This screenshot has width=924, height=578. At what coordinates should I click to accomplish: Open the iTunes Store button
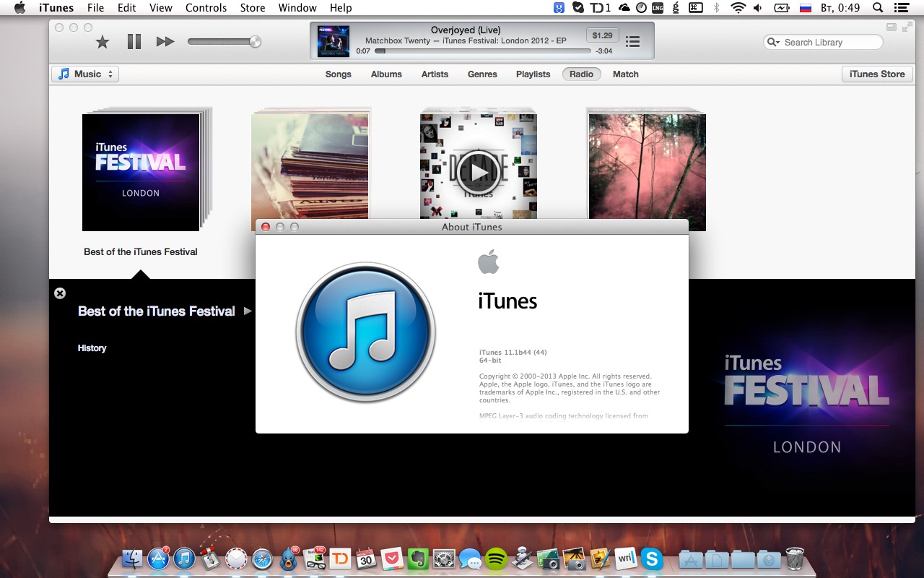pyautogui.click(x=877, y=74)
